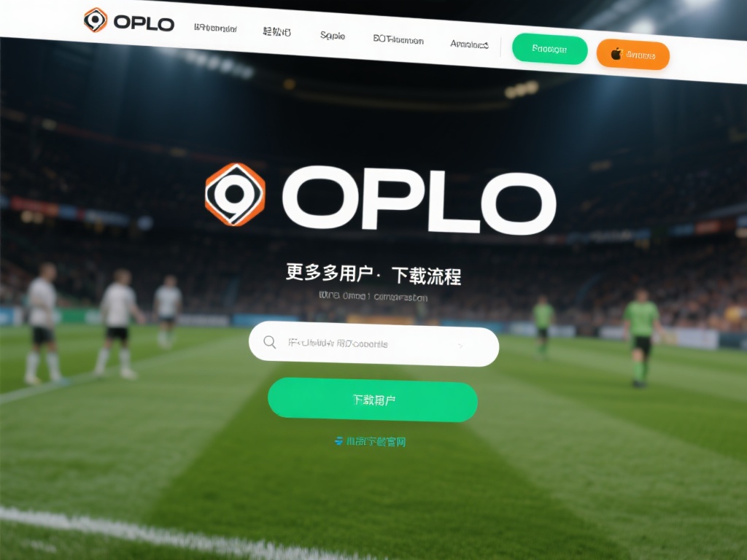
Task: Open the nav item starting with EOT
Action: pos(398,39)
